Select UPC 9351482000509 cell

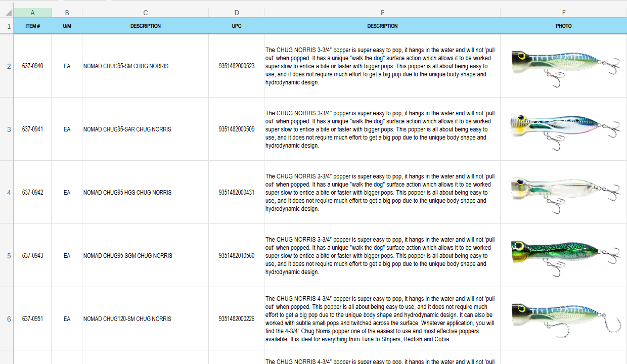pyautogui.click(x=237, y=129)
